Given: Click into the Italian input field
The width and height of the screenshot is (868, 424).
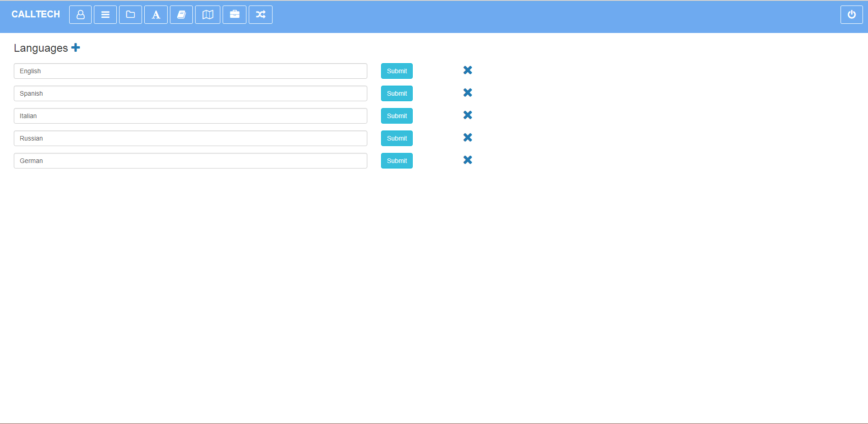Looking at the screenshot, I should point(191,116).
